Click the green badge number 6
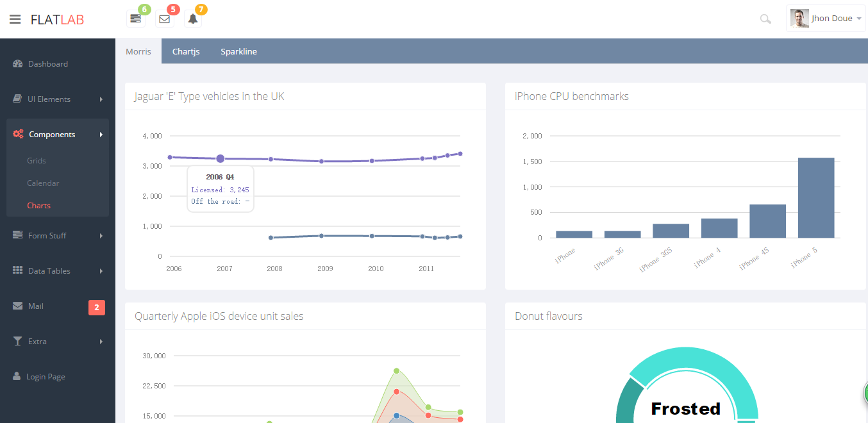868x423 pixels. 144,10
